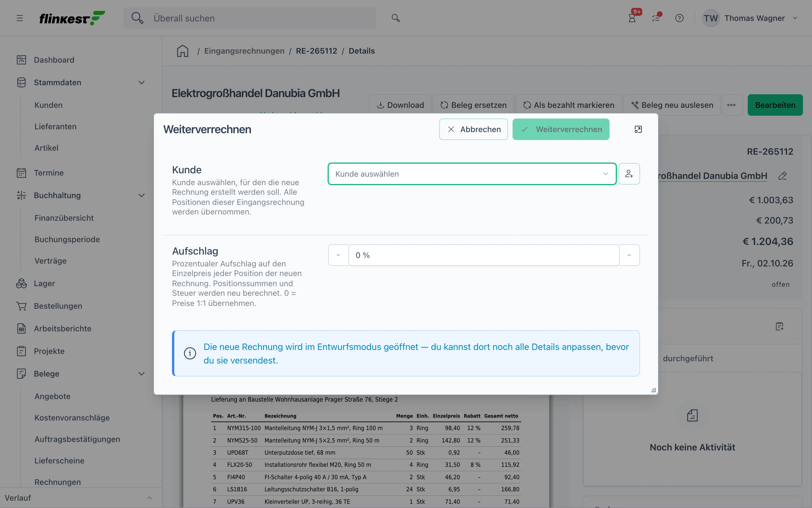Open Eingangsrechnungen breadcrumb link

tap(244, 51)
